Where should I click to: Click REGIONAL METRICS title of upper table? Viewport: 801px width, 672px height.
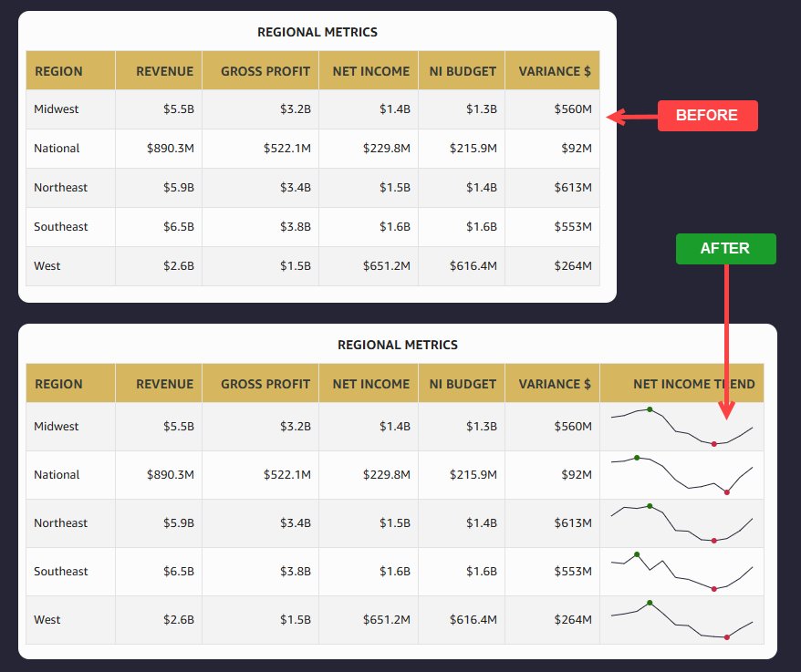pos(317,32)
